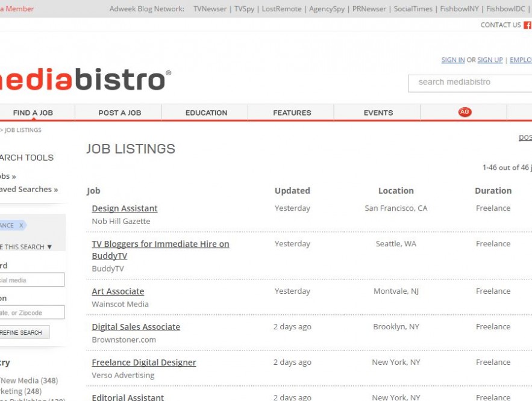Viewport: 532px width, 401px height.
Task: Open the Find a Job tab
Action: pyautogui.click(x=33, y=113)
